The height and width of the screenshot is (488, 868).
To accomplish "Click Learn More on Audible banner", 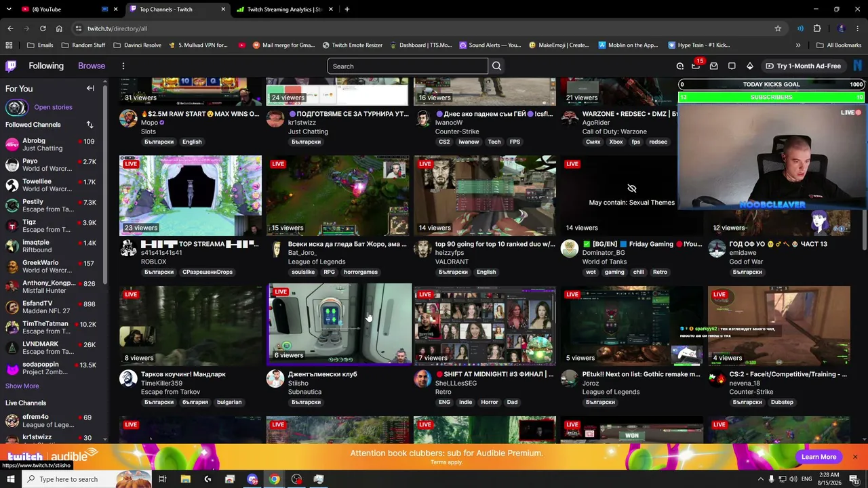I will pyautogui.click(x=818, y=457).
